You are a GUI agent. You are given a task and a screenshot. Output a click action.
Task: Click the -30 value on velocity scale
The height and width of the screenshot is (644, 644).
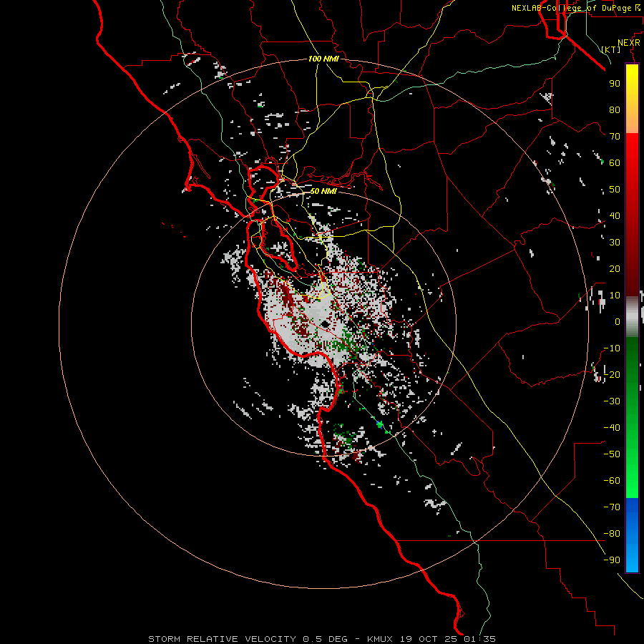coord(612,401)
